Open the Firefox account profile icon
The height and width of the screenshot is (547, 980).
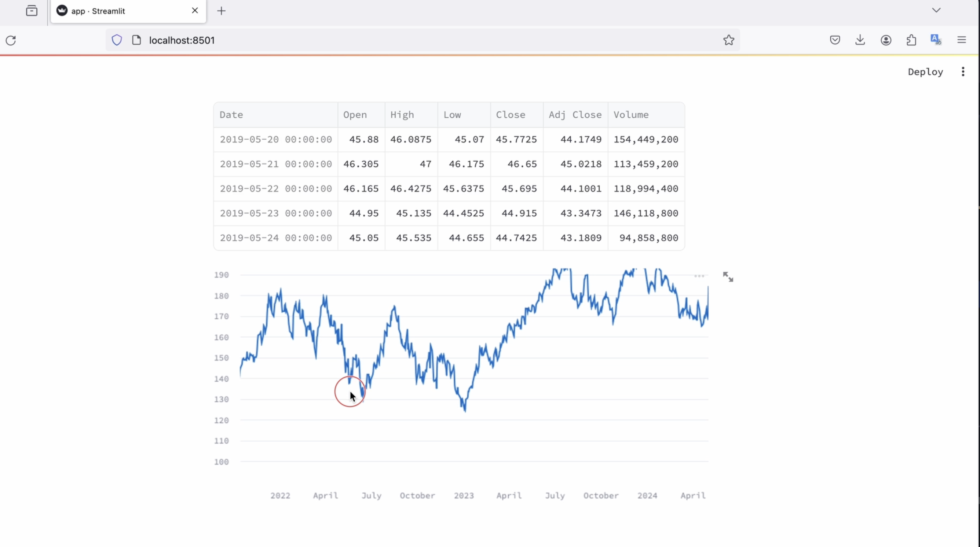click(x=886, y=40)
